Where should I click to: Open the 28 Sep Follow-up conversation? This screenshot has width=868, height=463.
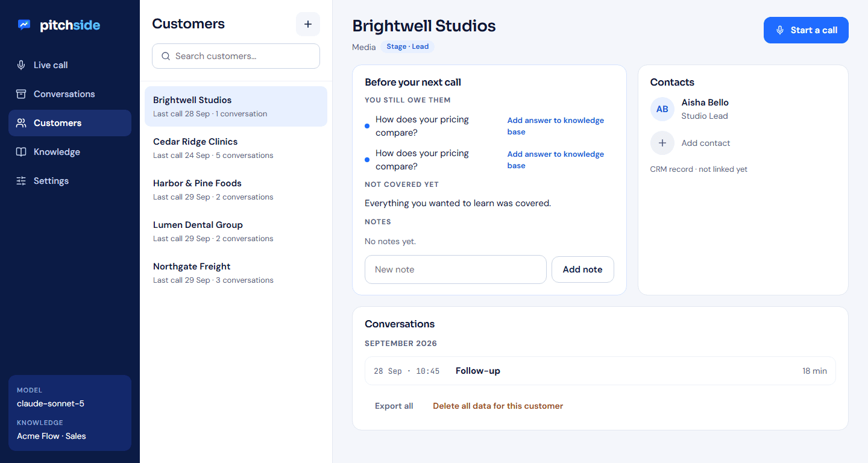(600, 371)
